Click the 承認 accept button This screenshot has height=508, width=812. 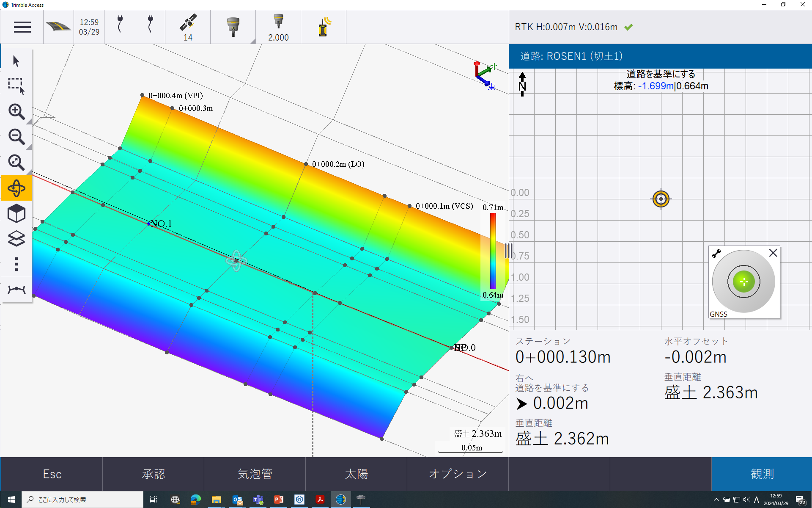click(x=153, y=474)
